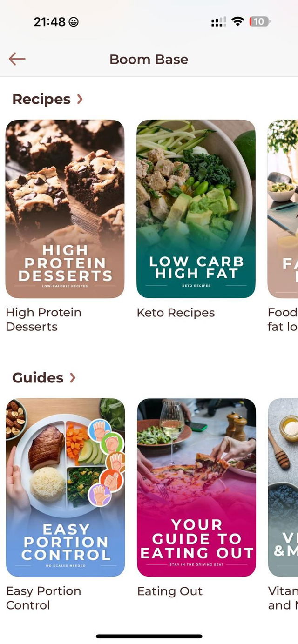Expand Guides section via chevron

(72, 377)
